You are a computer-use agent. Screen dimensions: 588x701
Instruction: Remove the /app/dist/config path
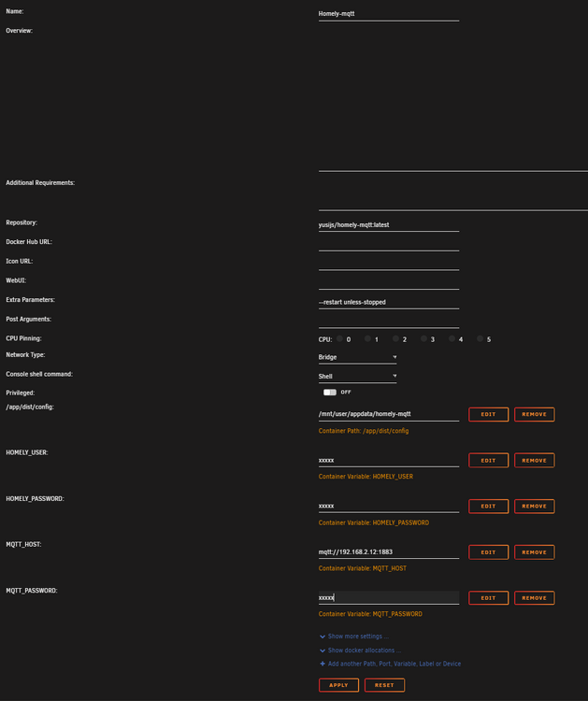534,414
